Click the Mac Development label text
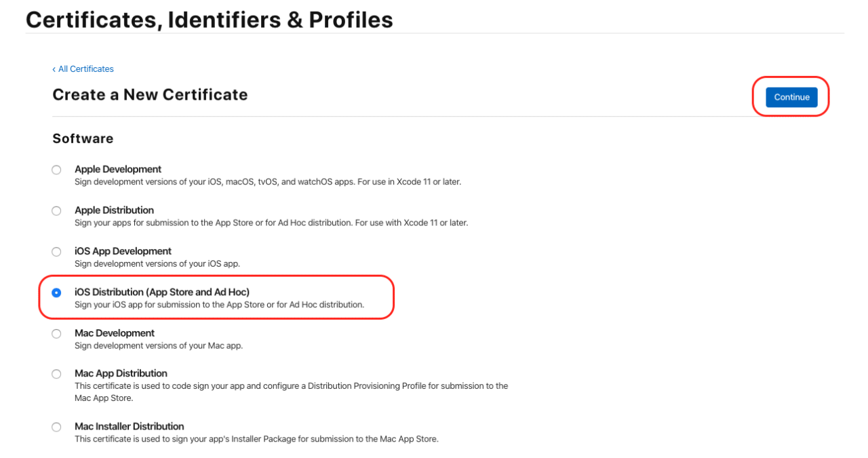 click(x=114, y=333)
